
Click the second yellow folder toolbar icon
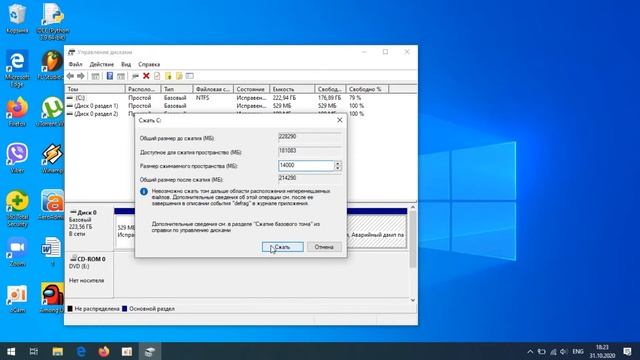click(x=179, y=76)
